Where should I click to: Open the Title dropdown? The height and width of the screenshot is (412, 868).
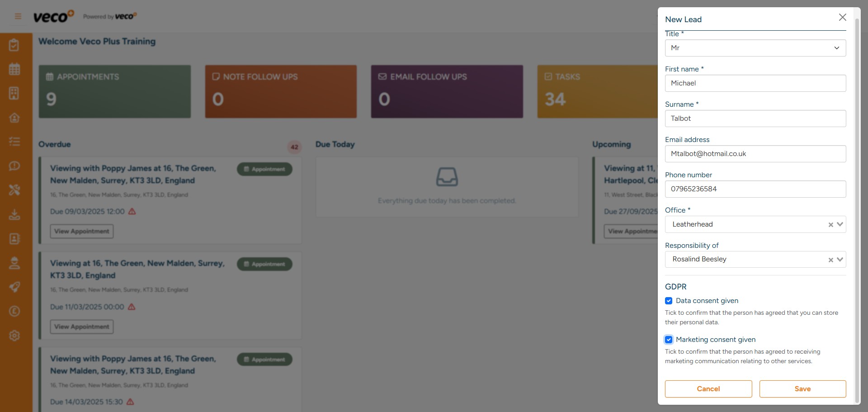coord(755,48)
